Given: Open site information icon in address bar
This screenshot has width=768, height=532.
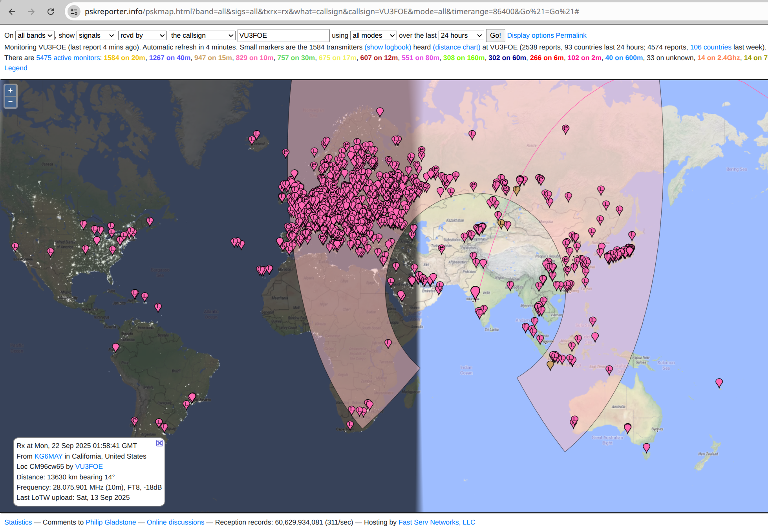Looking at the screenshot, I should tap(74, 12).
